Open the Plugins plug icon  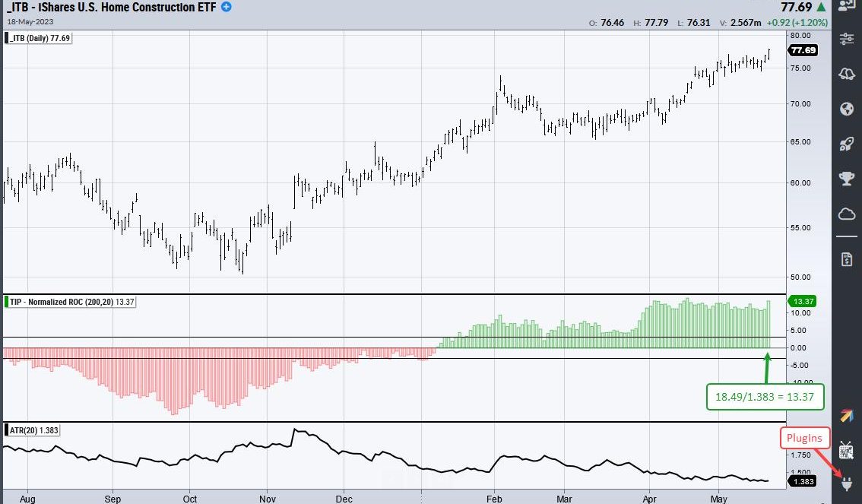[847, 484]
